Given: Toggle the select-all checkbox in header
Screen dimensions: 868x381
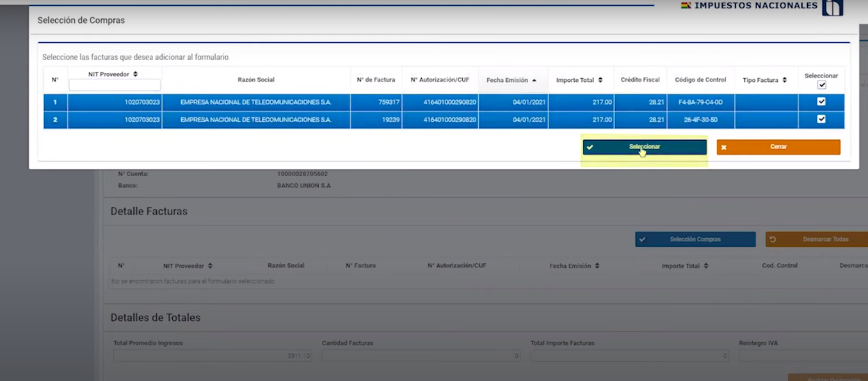Looking at the screenshot, I should click(x=822, y=85).
